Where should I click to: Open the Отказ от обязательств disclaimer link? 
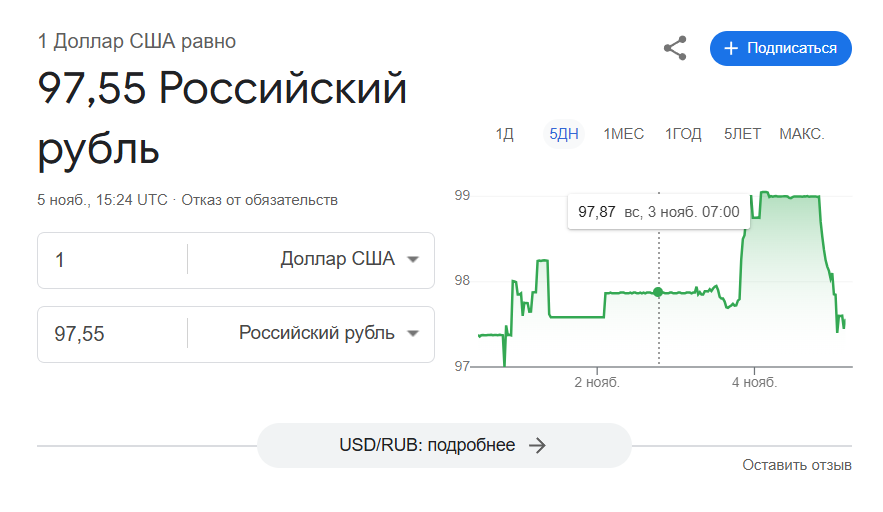point(260,200)
